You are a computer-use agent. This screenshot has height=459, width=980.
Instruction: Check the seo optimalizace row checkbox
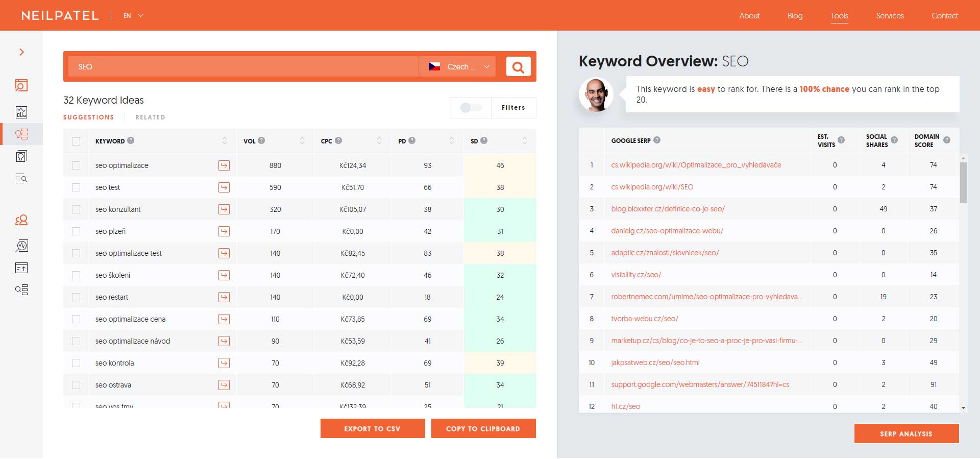(76, 165)
